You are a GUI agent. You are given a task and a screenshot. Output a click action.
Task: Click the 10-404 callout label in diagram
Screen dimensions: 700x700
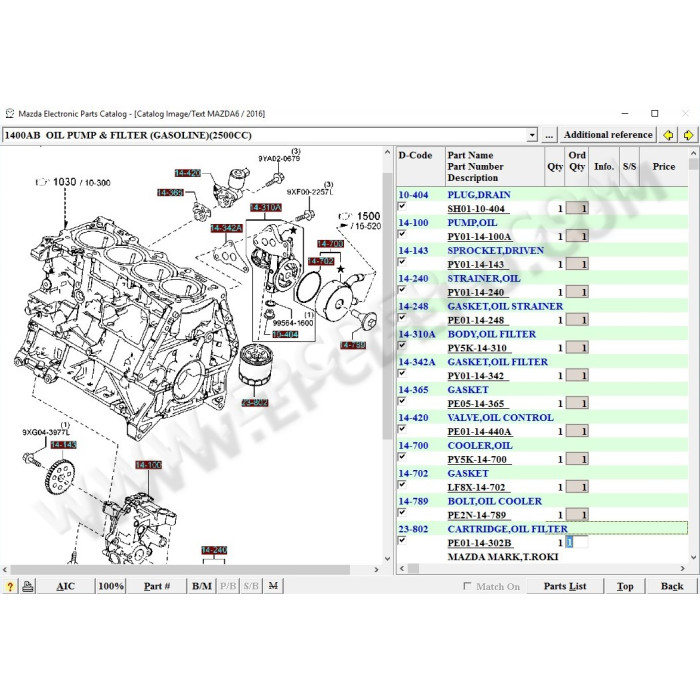click(x=285, y=334)
